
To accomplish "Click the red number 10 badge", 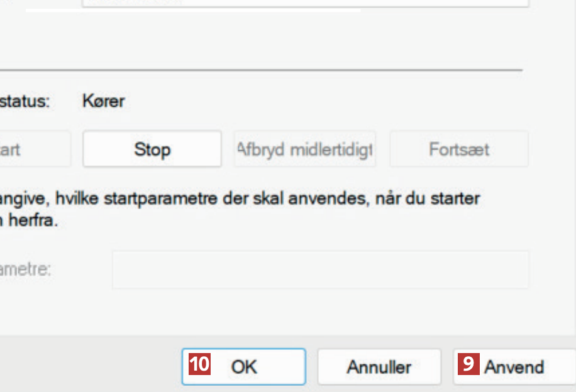I will point(199,364).
